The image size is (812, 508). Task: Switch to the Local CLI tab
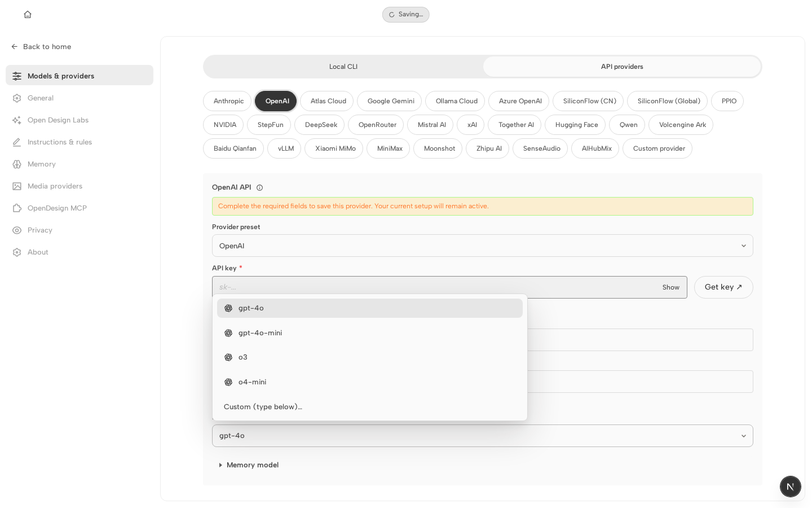tap(343, 67)
